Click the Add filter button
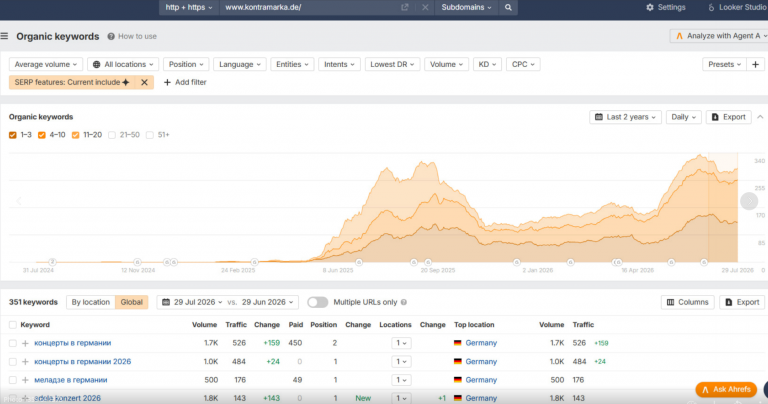The height and width of the screenshot is (404, 768). 185,82
